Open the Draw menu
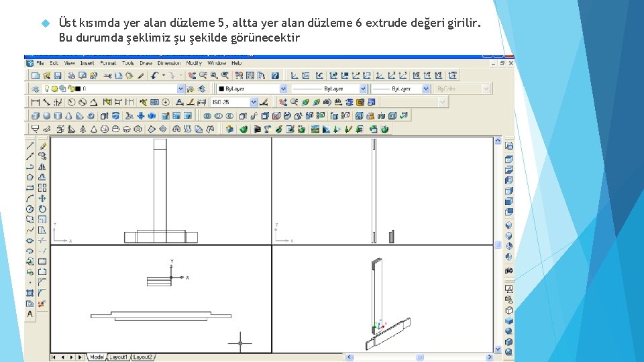Image resolution: width=644 pixels, height=362 pixels. click(146, 63)
